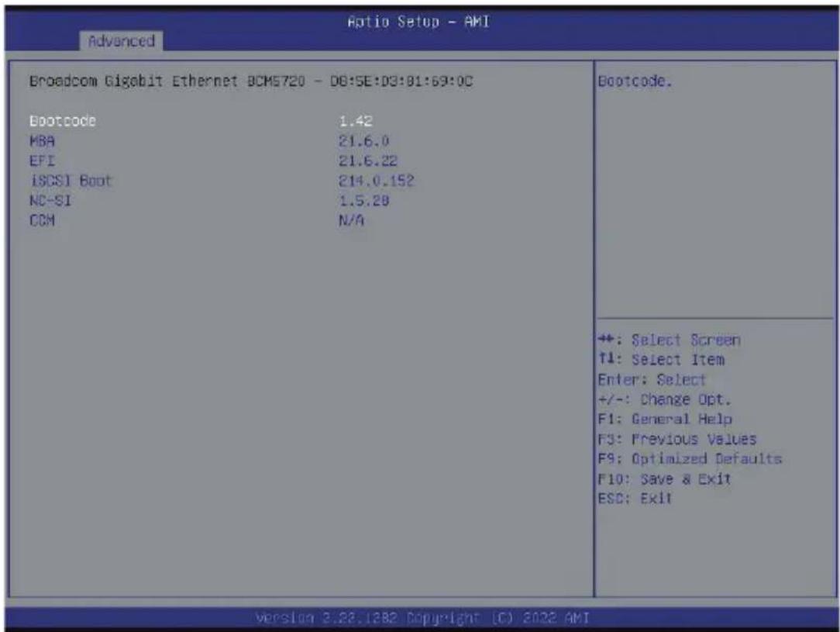Click the Enter: Select key hint
Image resolution: width=840 pixels, height=632 pixels.
click(652, 379)
